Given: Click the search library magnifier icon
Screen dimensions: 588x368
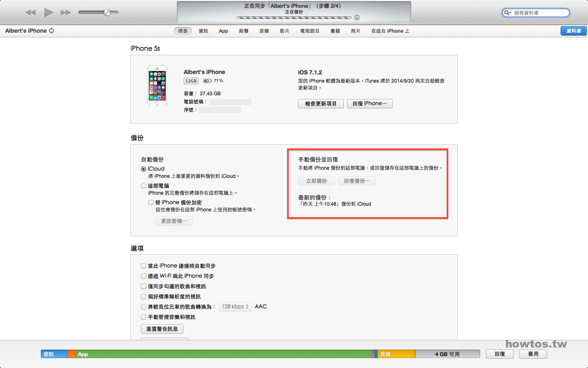Looking at the screenshot, I should (508, 13).
